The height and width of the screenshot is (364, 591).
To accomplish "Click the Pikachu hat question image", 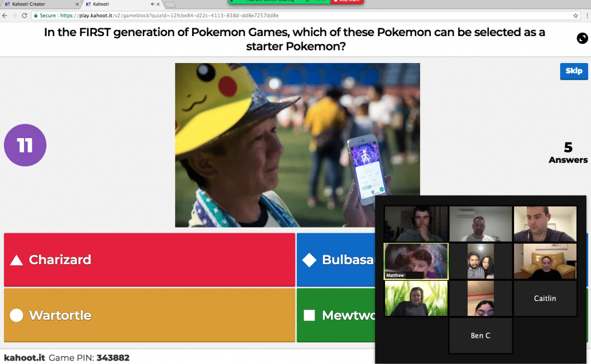I will [297, 145].
